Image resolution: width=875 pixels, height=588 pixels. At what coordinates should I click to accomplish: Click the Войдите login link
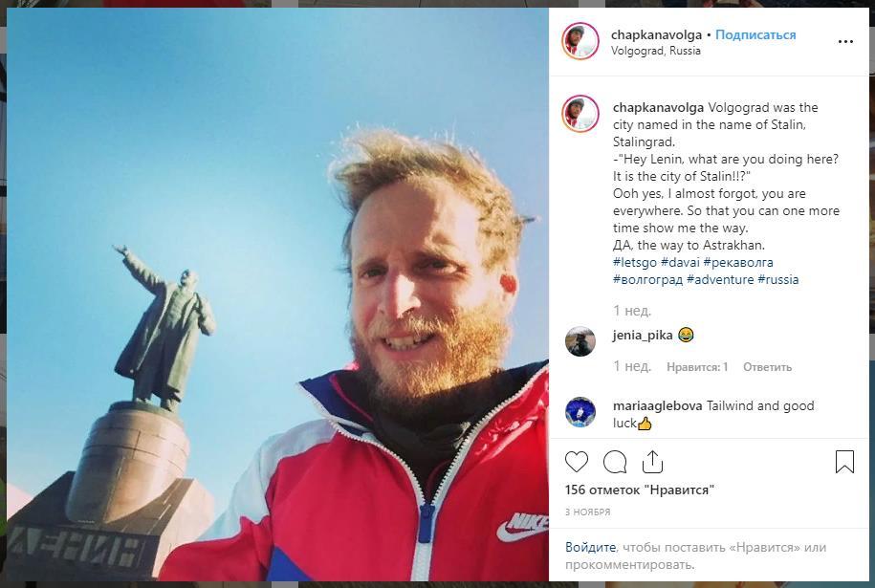point(590,547)
